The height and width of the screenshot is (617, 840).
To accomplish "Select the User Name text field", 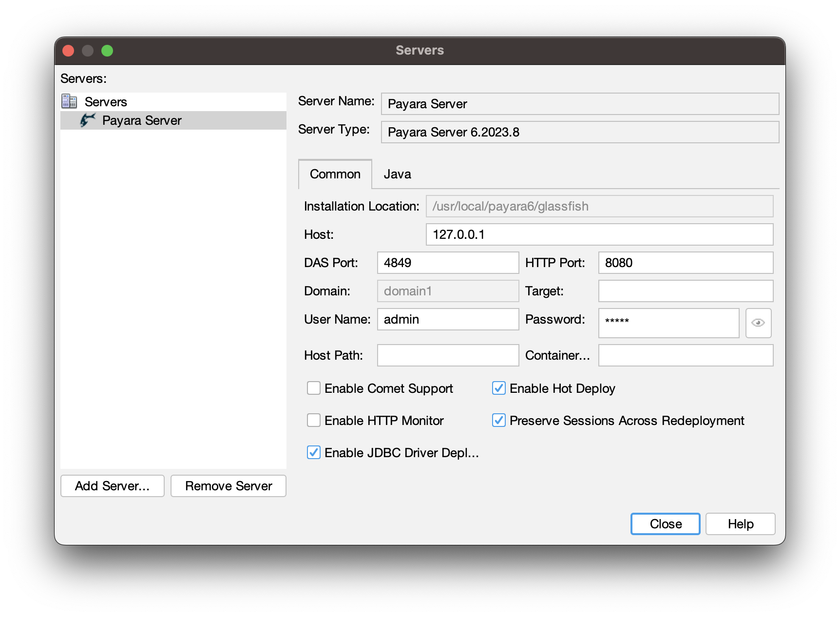I will pos(448,319).
